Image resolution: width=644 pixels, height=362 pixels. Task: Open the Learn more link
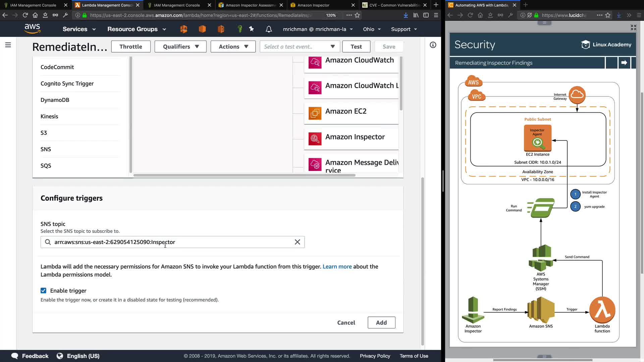tap(337, 266)
